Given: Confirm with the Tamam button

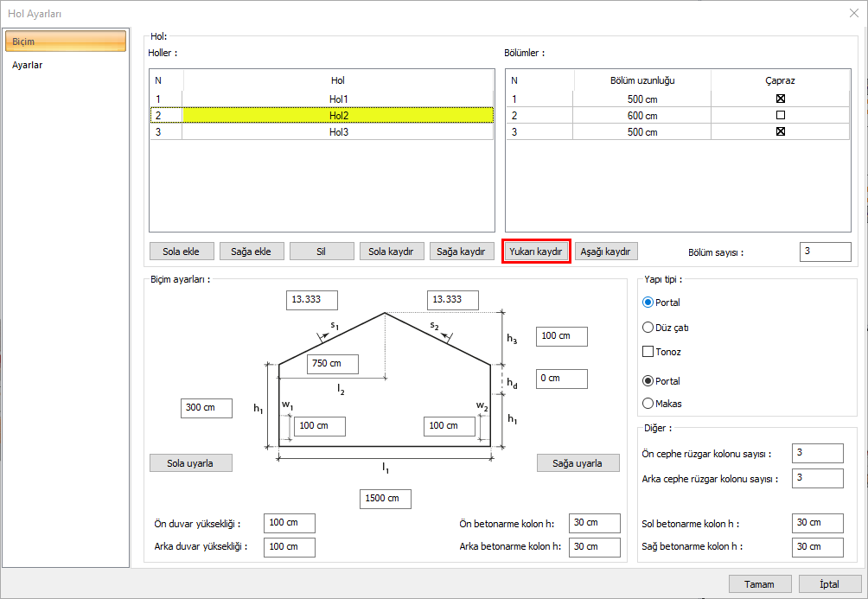Looking at the screenshot, I should coord(759,584).
